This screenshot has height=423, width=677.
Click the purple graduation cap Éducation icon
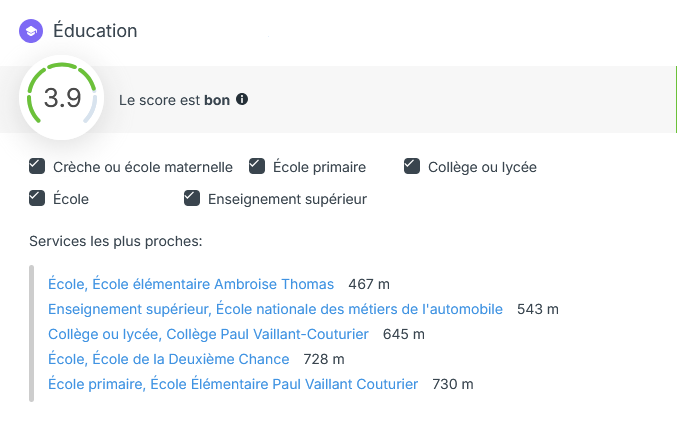[31, 31]
